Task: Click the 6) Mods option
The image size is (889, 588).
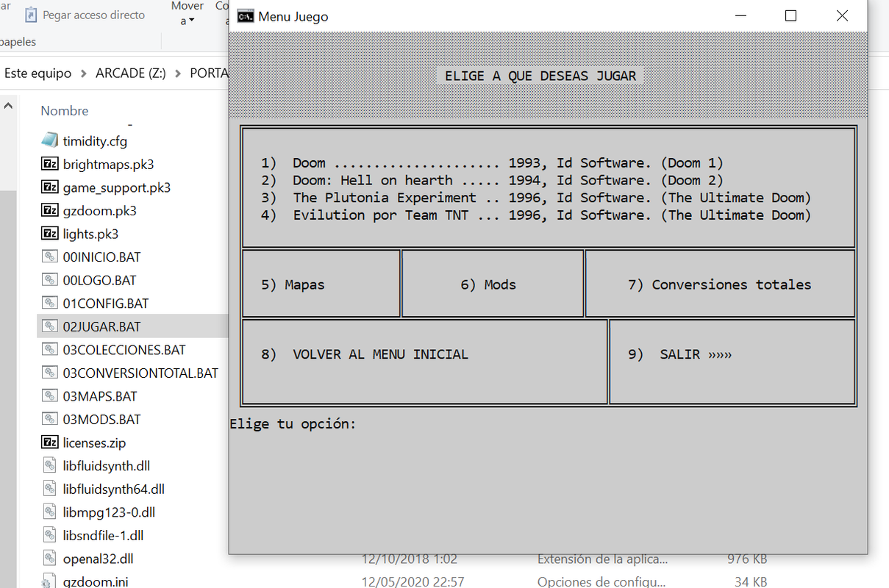Action: pos(488,284)
